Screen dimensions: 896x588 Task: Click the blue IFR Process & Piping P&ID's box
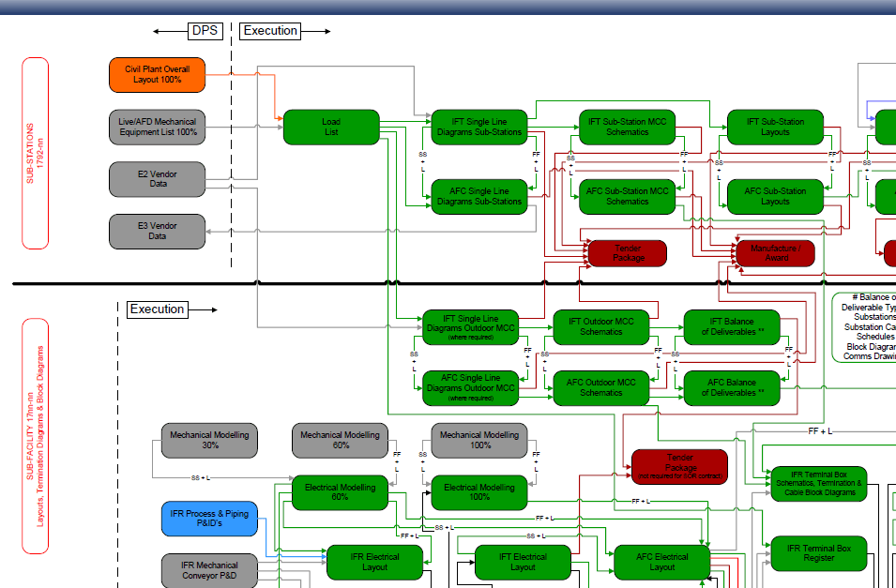click(x=209, y=520)
